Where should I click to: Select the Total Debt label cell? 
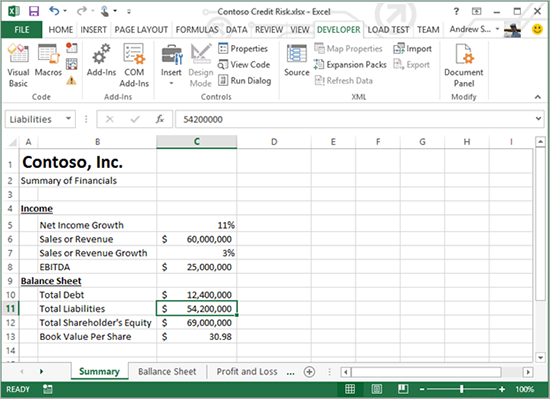(97, 295)
